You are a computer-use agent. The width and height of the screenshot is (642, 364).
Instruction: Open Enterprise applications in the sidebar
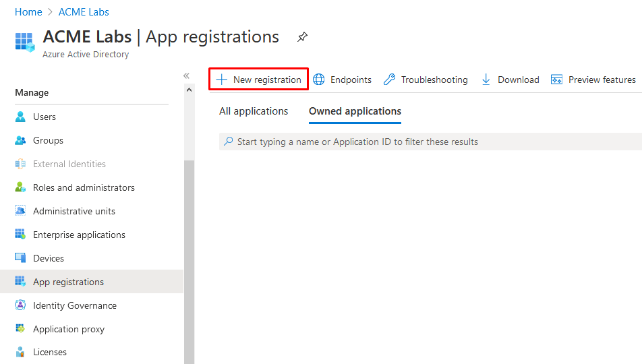click(x=79, y=235)
